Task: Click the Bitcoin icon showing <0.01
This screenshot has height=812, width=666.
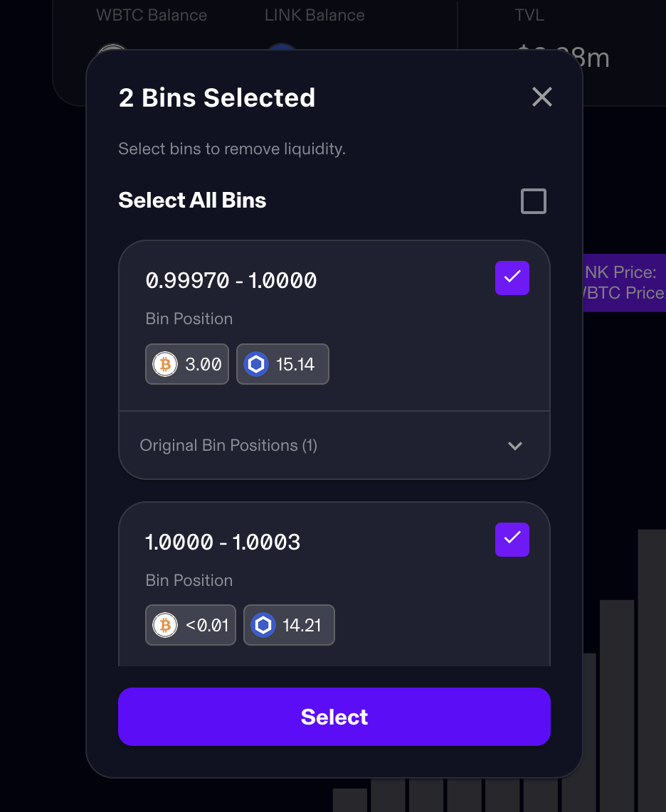Action: [165, 626]
